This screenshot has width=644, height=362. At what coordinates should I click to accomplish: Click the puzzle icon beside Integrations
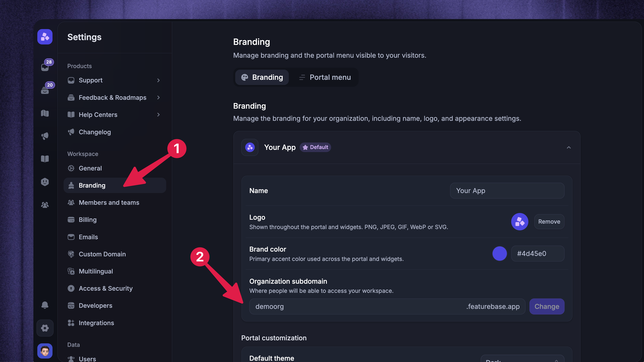tap(71, 323)
